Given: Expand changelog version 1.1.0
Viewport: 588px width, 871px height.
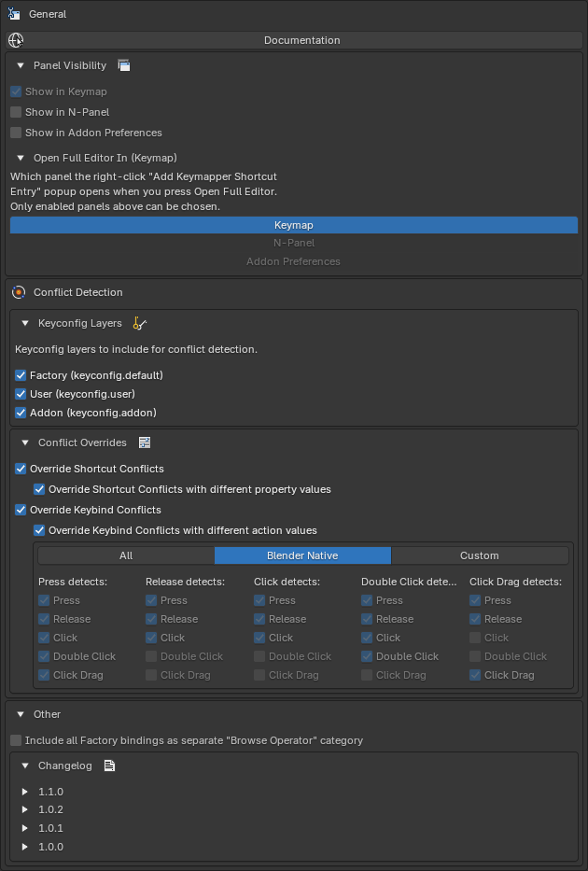Looking at the screenshot, I should [x=25, y=792].
